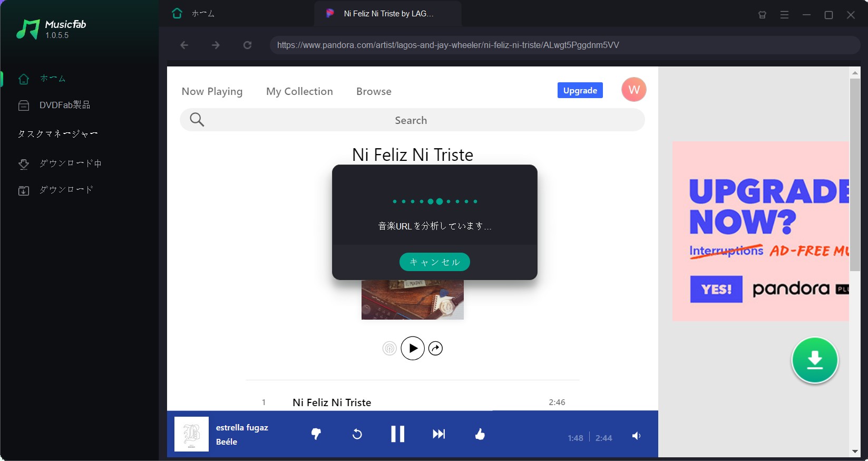868x461 pixels.
Task: Open ダウンロード completed list in the sidebar
Action: (66, 190)
